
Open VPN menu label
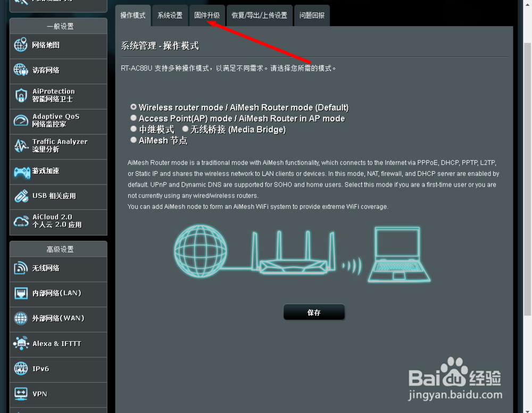point(40,394)
